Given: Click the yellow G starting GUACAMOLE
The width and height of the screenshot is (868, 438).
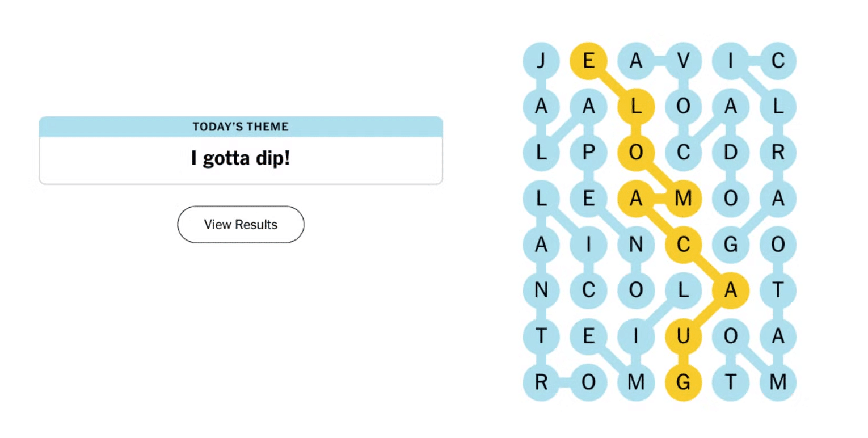Looking at the screenshot, I should click(x=684, y=384).
